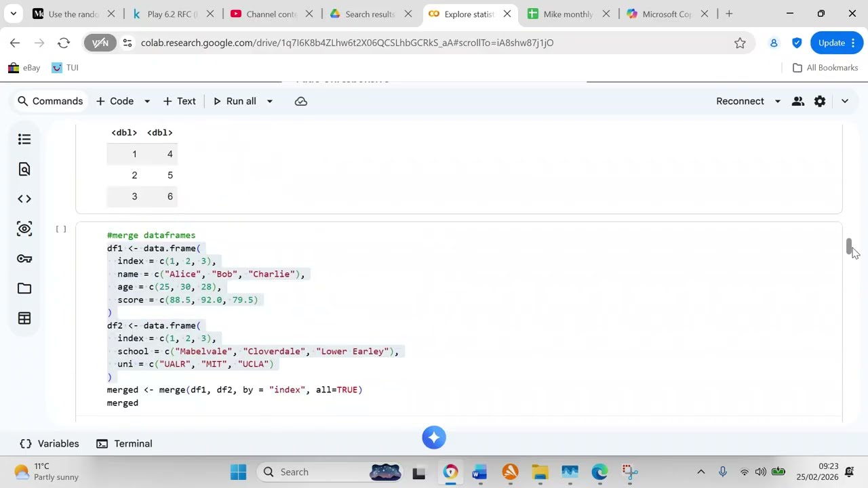Screen dimensions: 868x488
Task: Click Run all button
Action: click(x=235, y=101)
